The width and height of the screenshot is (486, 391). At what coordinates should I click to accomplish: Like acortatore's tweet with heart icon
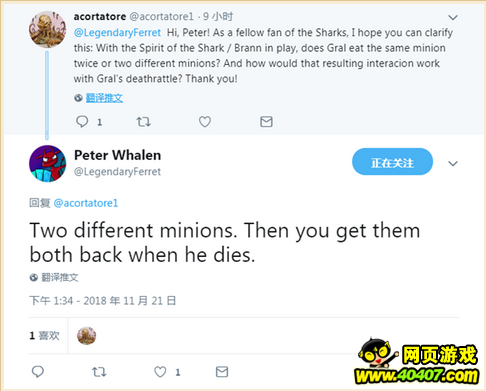(205, 122)
